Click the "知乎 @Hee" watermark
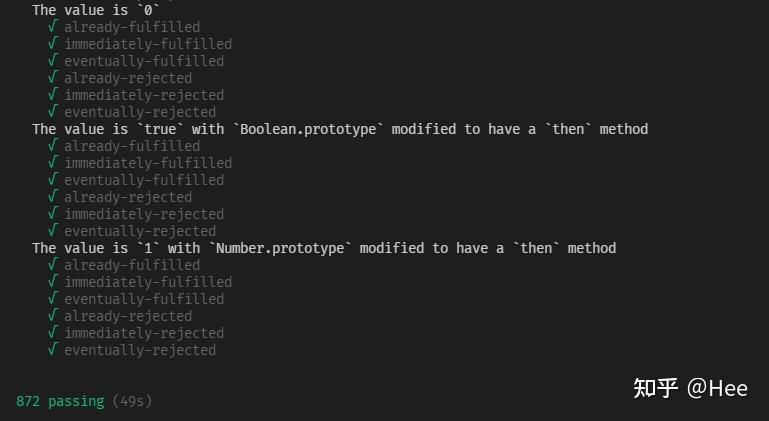This screenshot has height=421, width=769. (690, 388)
